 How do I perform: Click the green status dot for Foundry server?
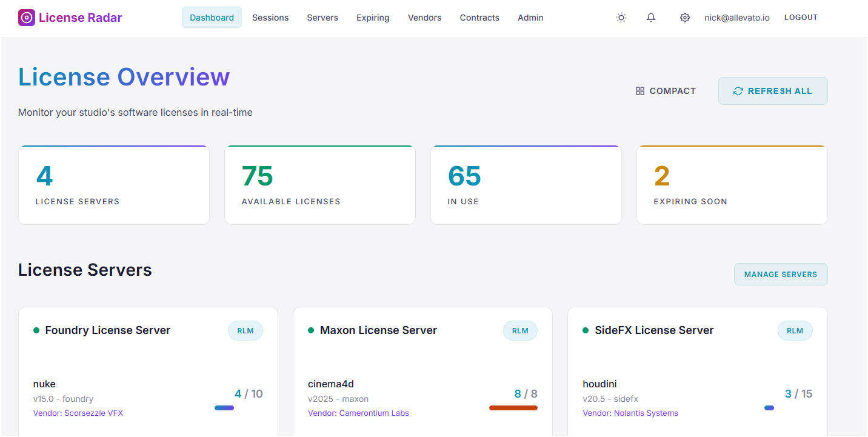[36, 330]
